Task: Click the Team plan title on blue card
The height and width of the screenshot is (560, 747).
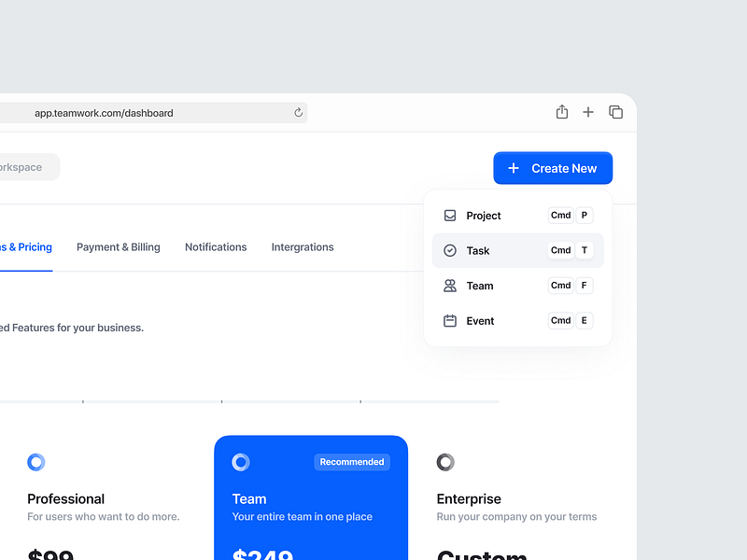Action: click(x=249, y=498)
